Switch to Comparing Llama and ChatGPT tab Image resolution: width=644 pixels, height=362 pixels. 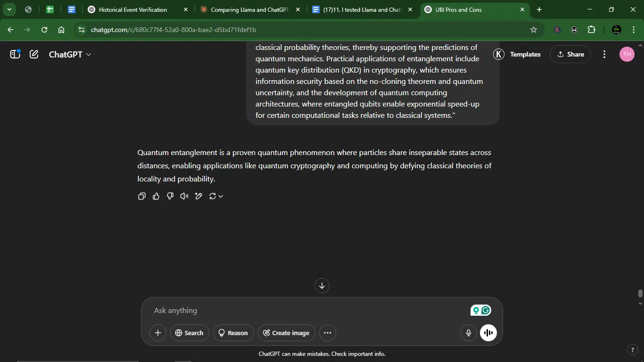(x=250, y=9)
